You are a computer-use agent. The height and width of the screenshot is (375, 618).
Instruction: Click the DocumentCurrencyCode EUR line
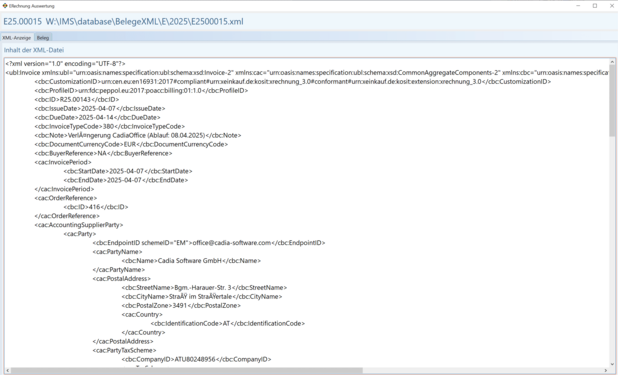131,144
